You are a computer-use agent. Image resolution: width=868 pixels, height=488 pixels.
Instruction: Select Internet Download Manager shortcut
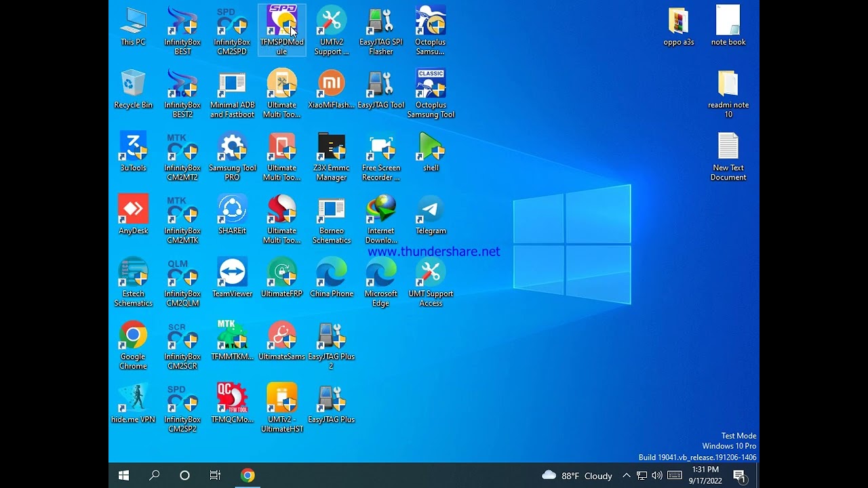pos(381,220)
